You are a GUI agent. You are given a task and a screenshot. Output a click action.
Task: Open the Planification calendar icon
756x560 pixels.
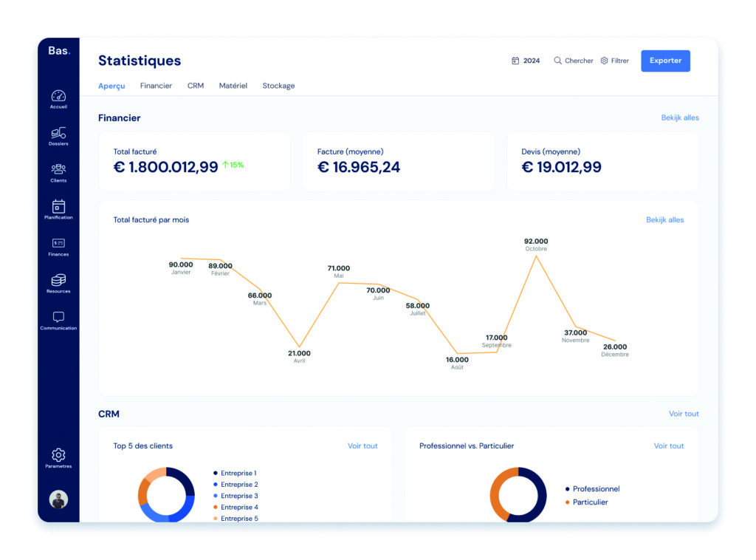[x=58, y=207]
